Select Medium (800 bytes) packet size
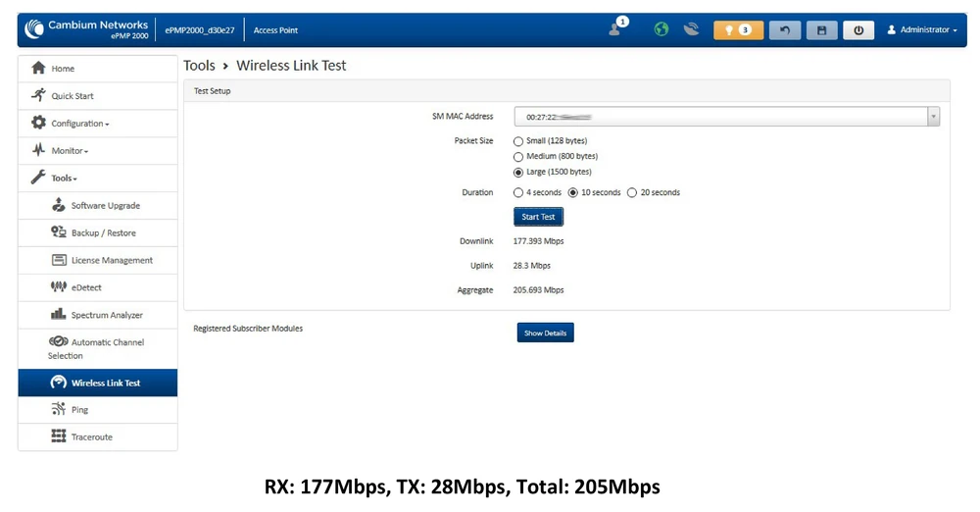The image size is (980, 512). click(x=518, y=156)
